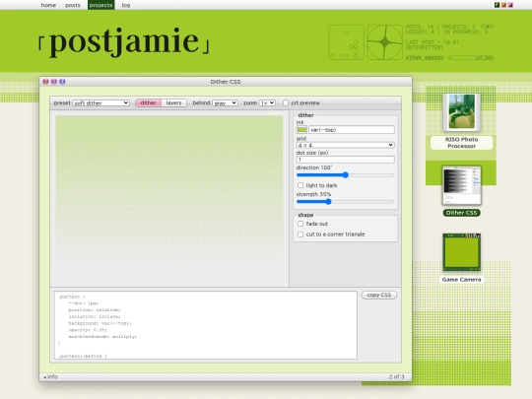Adjust the direction slider
This screenshot has width=532, height=399.
[345, 175]
